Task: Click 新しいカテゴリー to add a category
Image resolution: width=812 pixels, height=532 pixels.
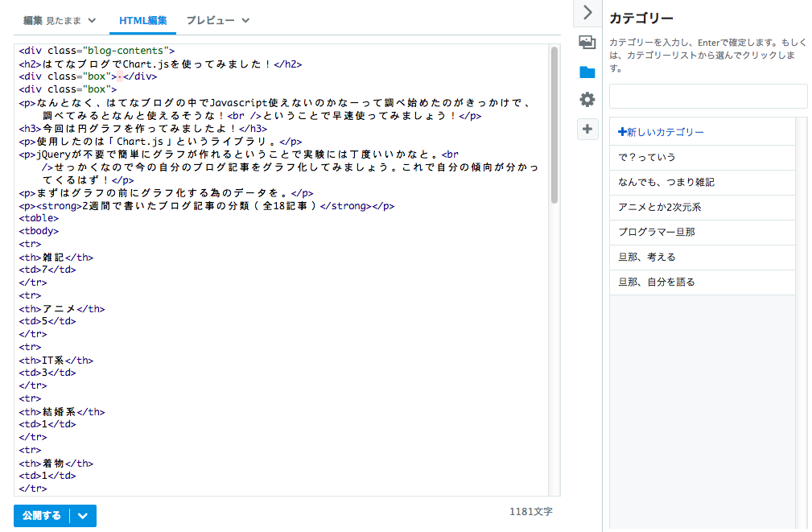Action: pos(661,132)
